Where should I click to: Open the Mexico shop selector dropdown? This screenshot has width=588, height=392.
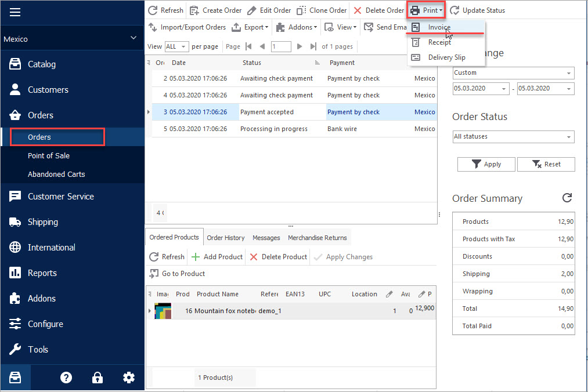[72, 38]
